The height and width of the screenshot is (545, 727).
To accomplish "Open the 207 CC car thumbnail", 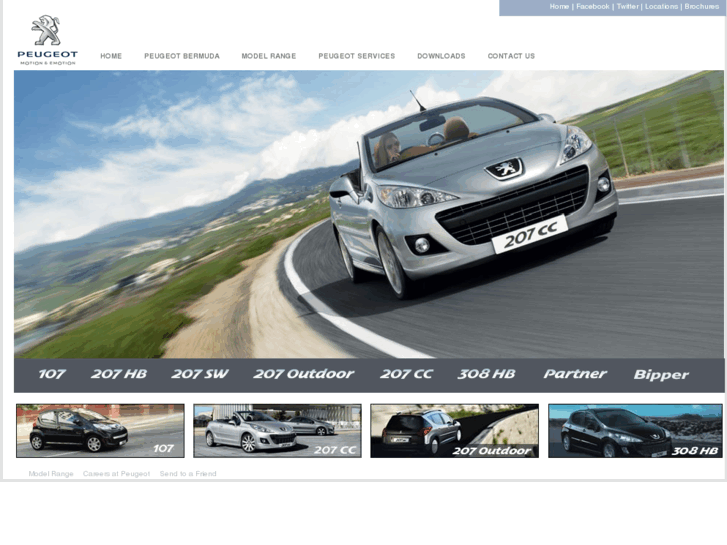I will (x=277, y=430).
